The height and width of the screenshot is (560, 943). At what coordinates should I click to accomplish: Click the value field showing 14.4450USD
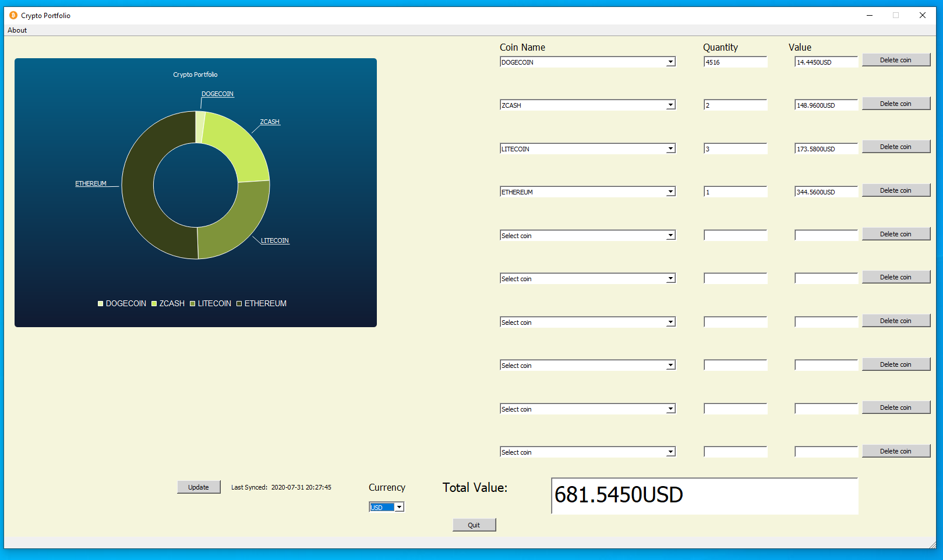click(x=827, y=62)
